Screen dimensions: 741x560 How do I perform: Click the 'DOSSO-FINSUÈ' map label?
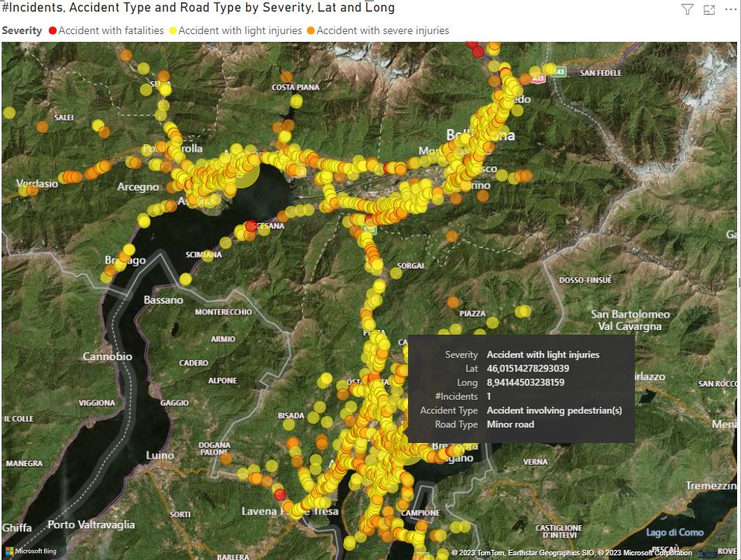[585, 280]
